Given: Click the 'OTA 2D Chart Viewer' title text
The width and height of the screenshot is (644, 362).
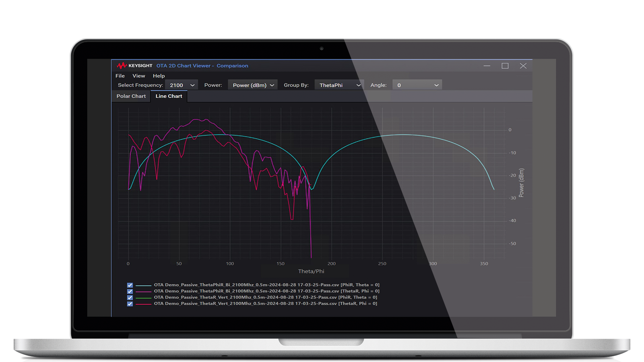Looking at the screenshot, I should [184, 66].
